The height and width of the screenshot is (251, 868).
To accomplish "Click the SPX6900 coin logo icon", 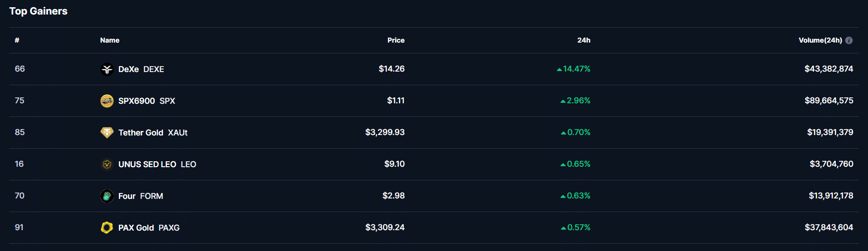I will click(x=107, y=101).
